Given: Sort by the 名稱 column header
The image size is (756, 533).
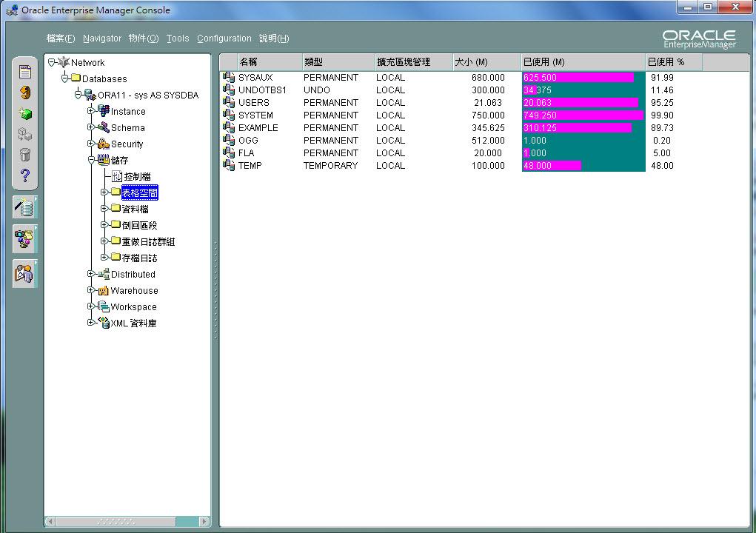Looking at the screenshot, I should [x=270, y=62].
